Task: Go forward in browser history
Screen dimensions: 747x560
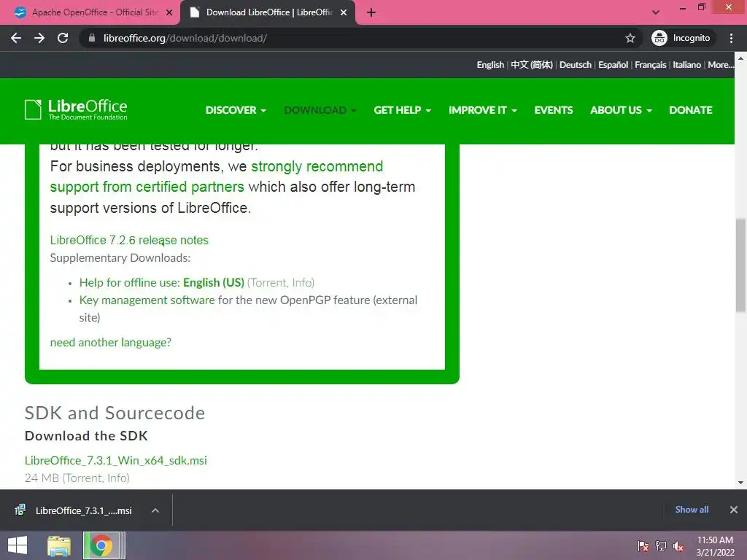Action: pyautogui.click(x=39, y=38)
